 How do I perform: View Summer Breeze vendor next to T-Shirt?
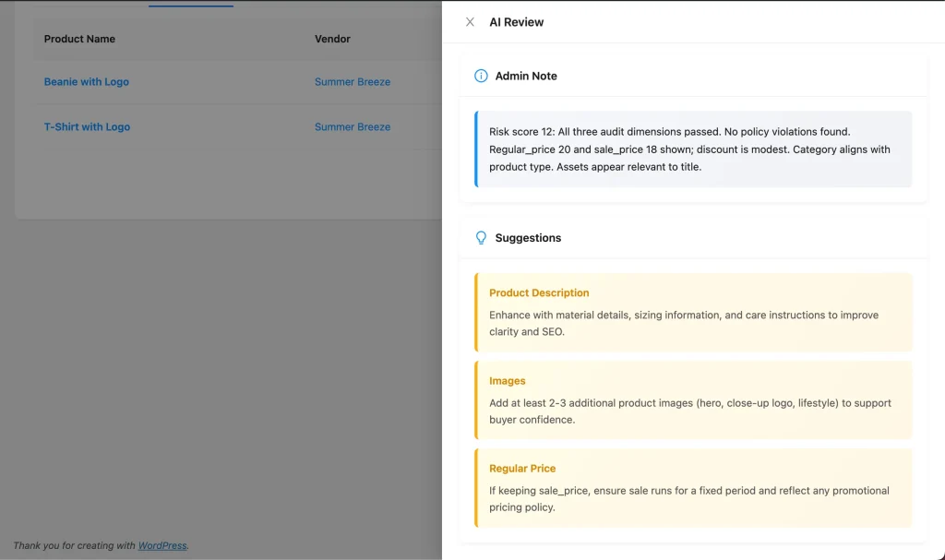[x=353, y=126]
